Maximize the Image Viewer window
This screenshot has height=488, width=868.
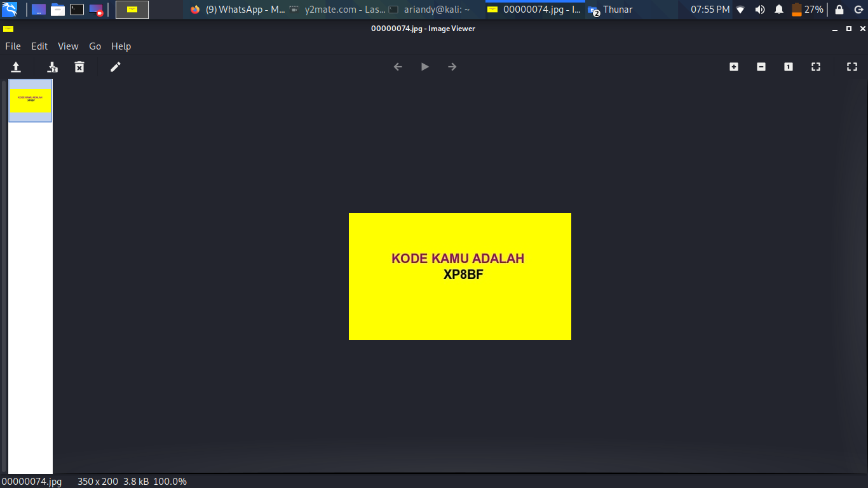coord(849,29)
